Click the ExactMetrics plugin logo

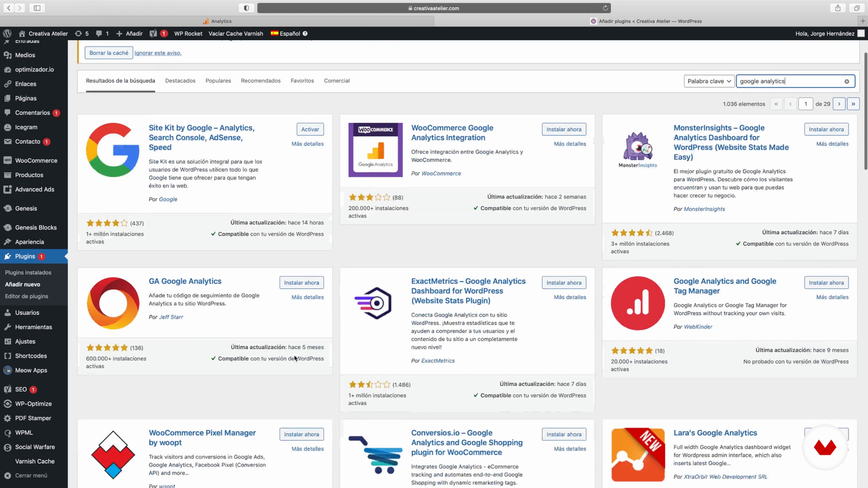[373, 303]
